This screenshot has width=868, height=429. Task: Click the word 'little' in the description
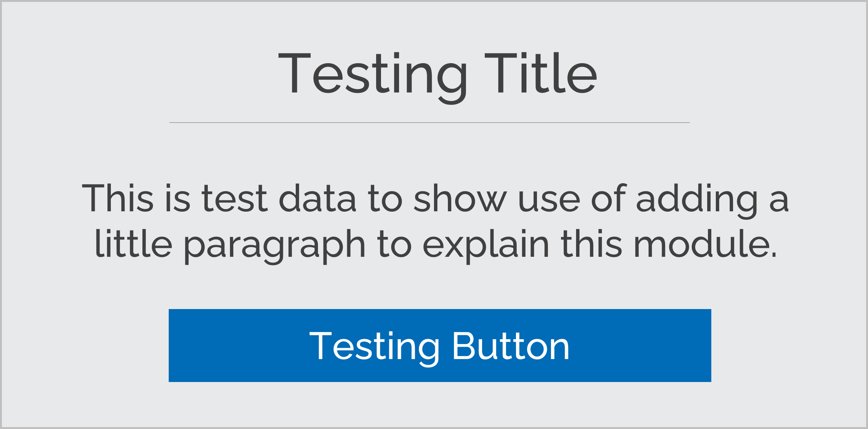(133, 244)
